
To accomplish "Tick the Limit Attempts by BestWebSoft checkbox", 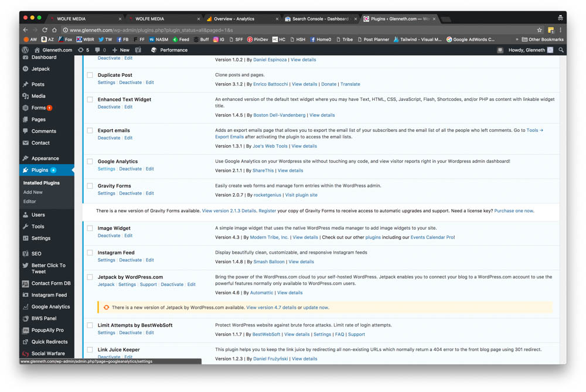I will [x=90, y=325].
